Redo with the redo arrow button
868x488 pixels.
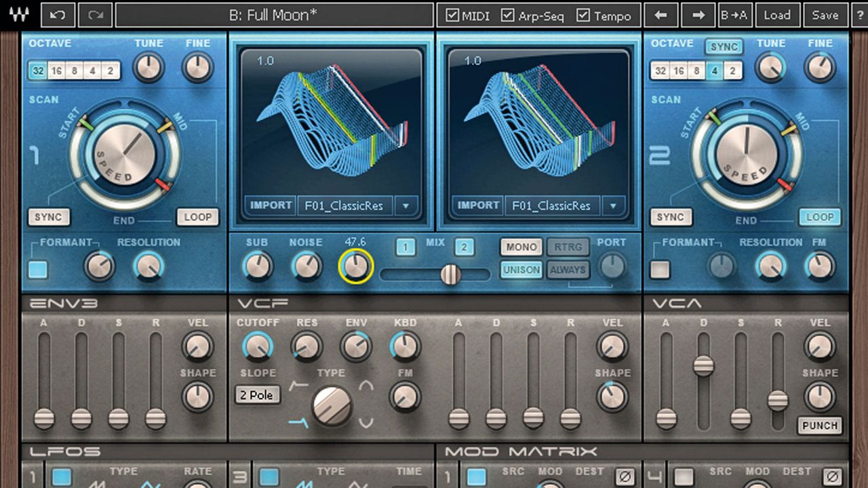tap(95, 15)
